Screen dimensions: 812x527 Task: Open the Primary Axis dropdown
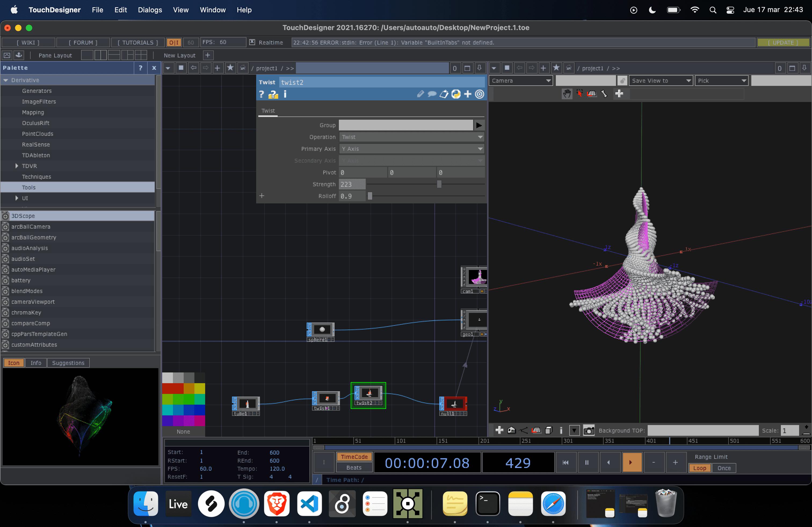(412, 149)
